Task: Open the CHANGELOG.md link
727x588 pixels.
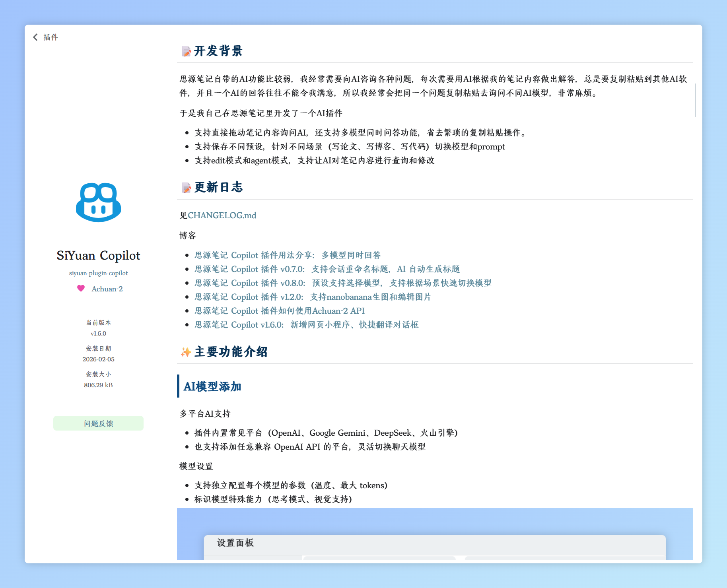Action: [x=222, y=215]
